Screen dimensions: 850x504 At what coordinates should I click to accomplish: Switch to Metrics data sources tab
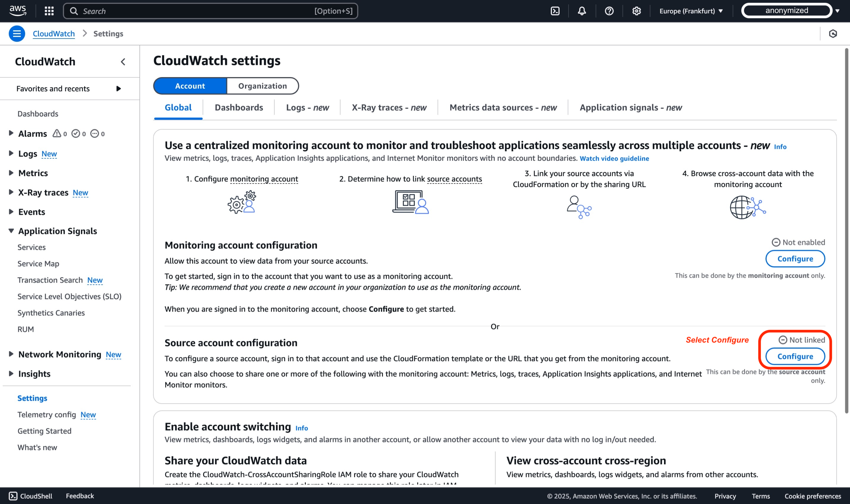(x=503, y=108)
